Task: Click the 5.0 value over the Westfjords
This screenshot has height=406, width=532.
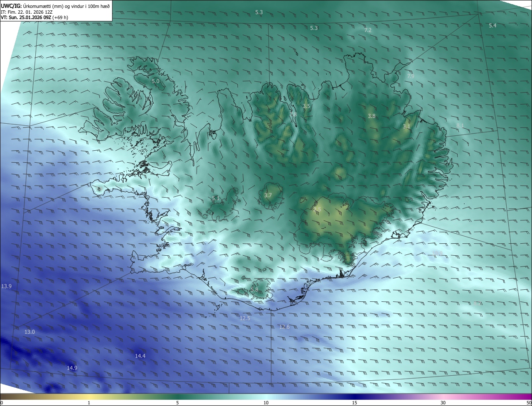Action: (x=155, y=81)
